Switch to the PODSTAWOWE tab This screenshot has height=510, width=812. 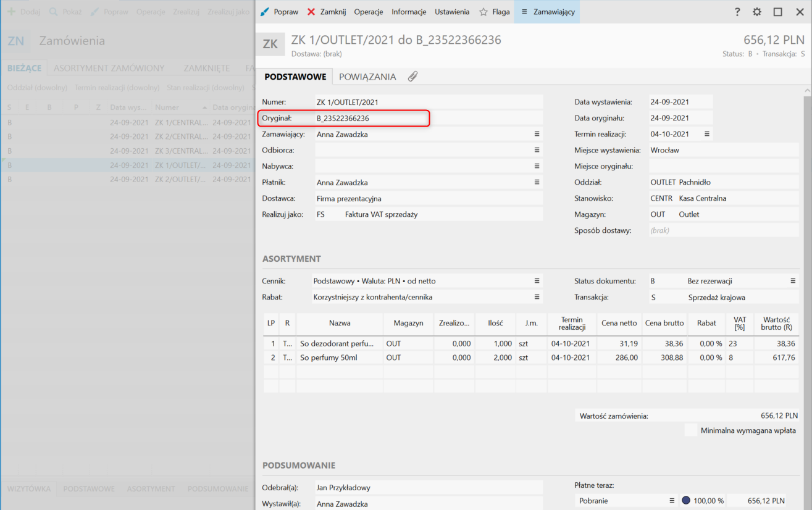[x=295, y=77]
